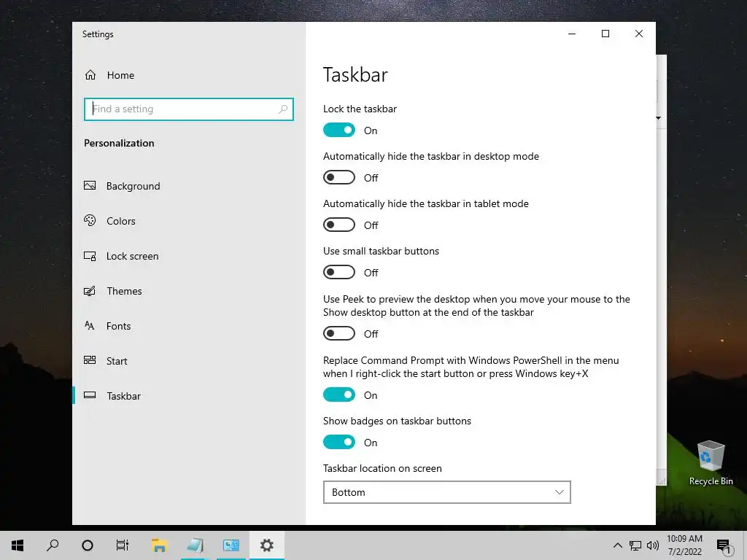Click dropdown arrow in background window
This screenshot has height=560, width=747.
659,117
